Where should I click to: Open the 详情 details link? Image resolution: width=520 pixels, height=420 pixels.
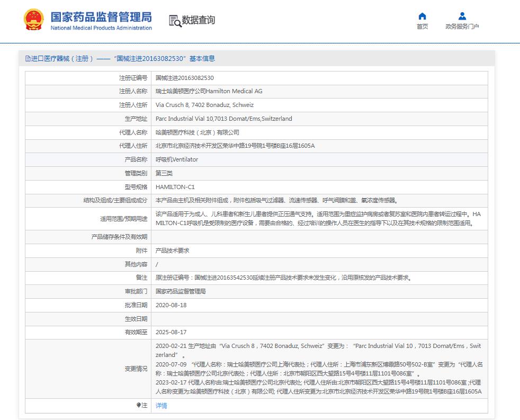coord(161,405)
